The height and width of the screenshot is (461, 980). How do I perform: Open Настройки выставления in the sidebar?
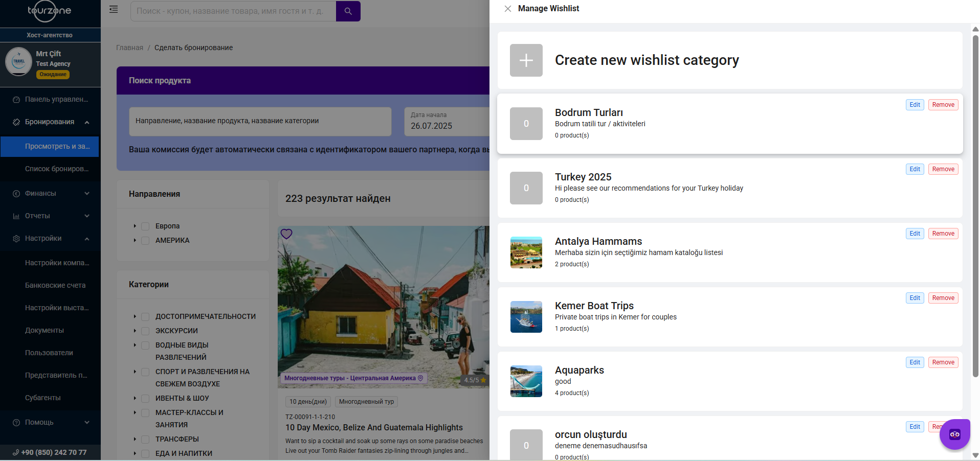point(50,308)
